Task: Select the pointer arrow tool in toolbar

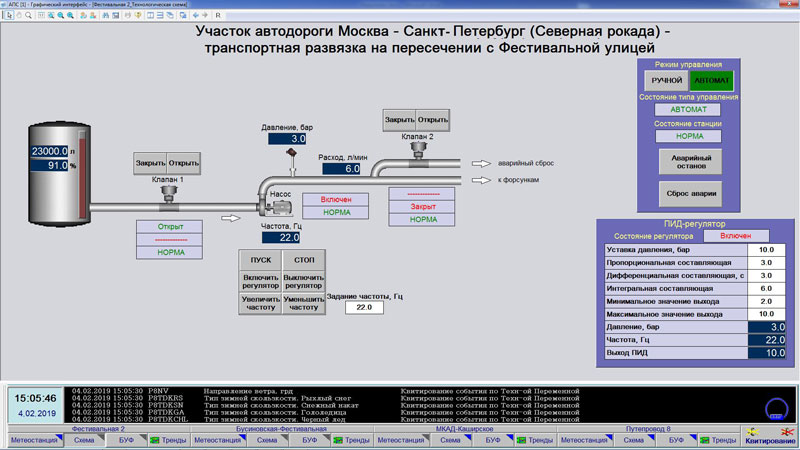Action: tap(10, 15)
